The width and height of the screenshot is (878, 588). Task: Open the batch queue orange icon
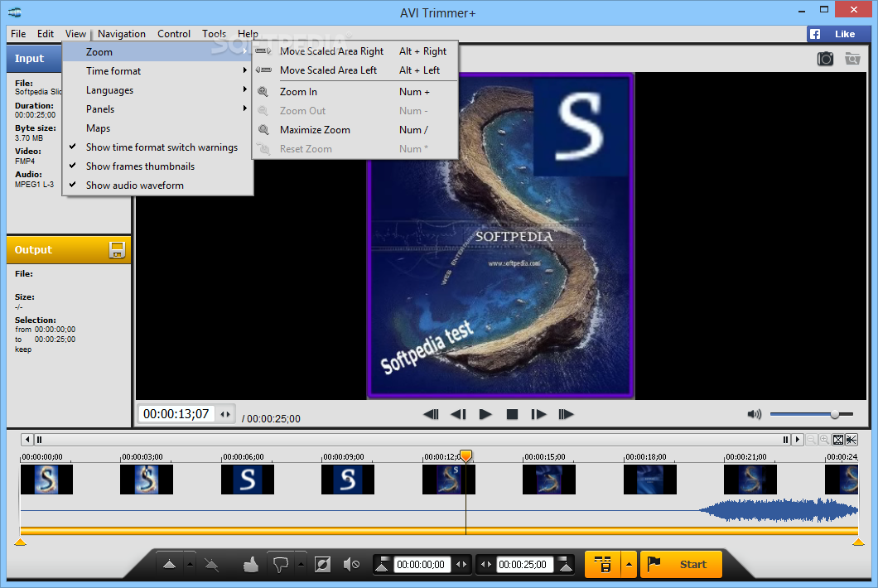pyautogui.click(x=602, y=565)
